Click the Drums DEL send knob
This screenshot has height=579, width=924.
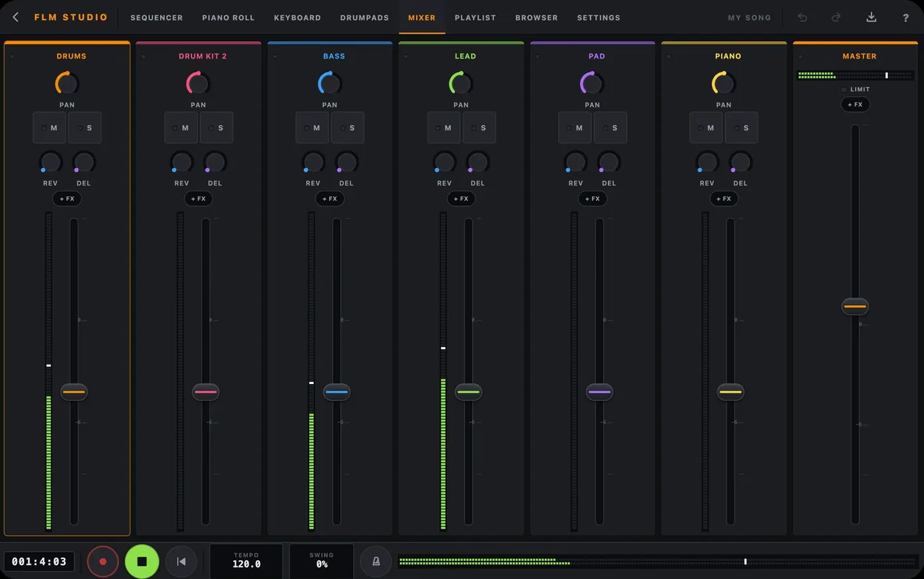pyautogui.click(x=84, y=162)
